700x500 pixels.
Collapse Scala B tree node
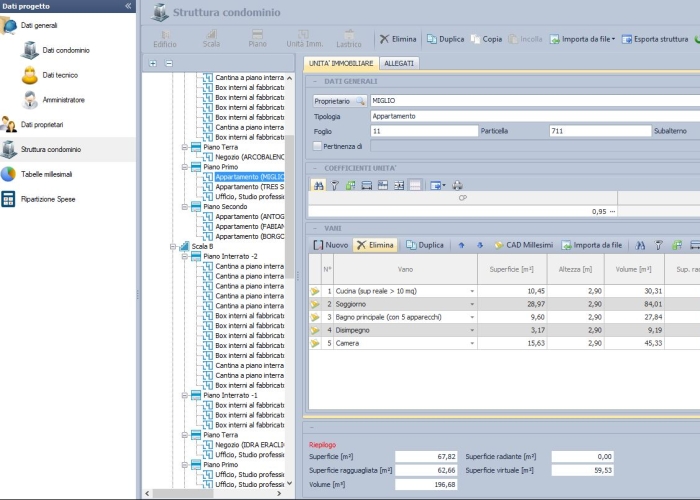pos(173,246)
